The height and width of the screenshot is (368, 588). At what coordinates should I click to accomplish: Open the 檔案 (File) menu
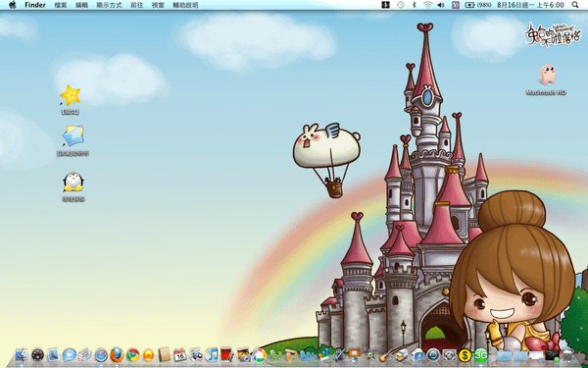pyautogui.click(x=61, y=5)
